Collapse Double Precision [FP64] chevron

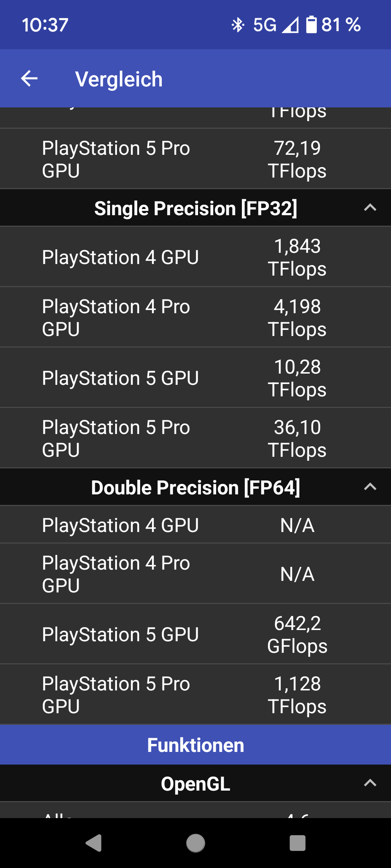[370, 487]
